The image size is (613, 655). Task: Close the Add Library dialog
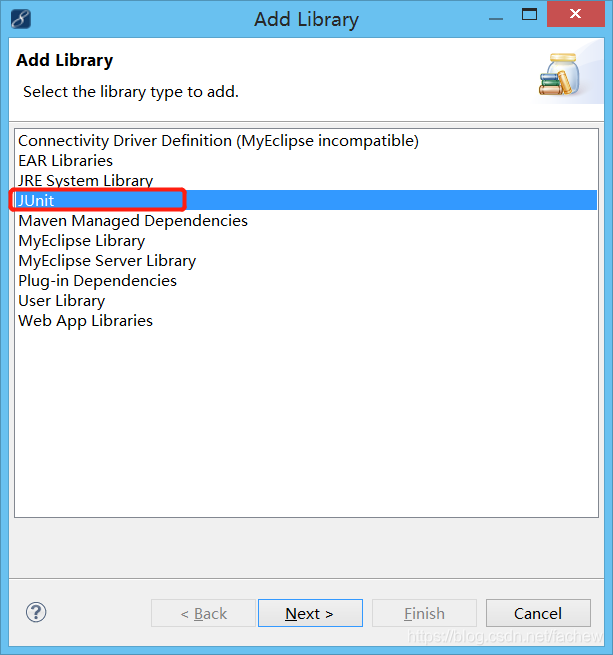(575, 14)
